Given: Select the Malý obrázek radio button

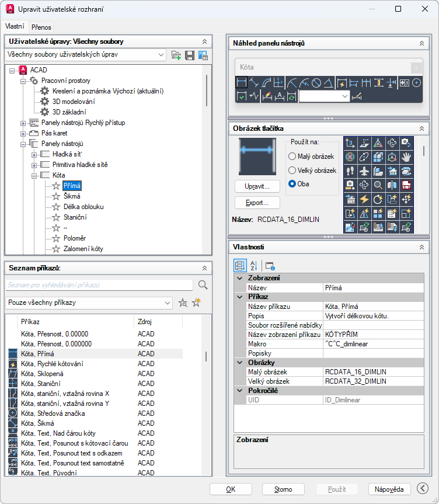Looking at the screenshot, I should tap(292, 157).
